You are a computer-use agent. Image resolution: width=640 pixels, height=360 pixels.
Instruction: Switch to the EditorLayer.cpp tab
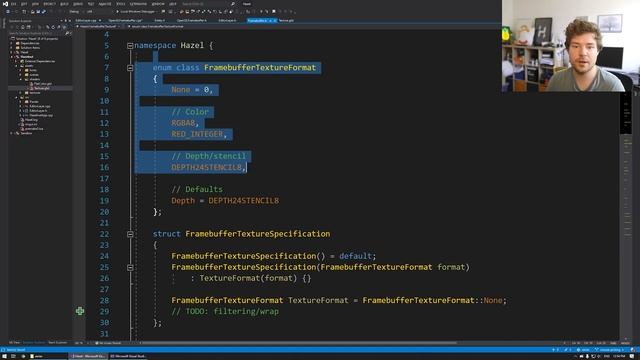pos(86,20)
